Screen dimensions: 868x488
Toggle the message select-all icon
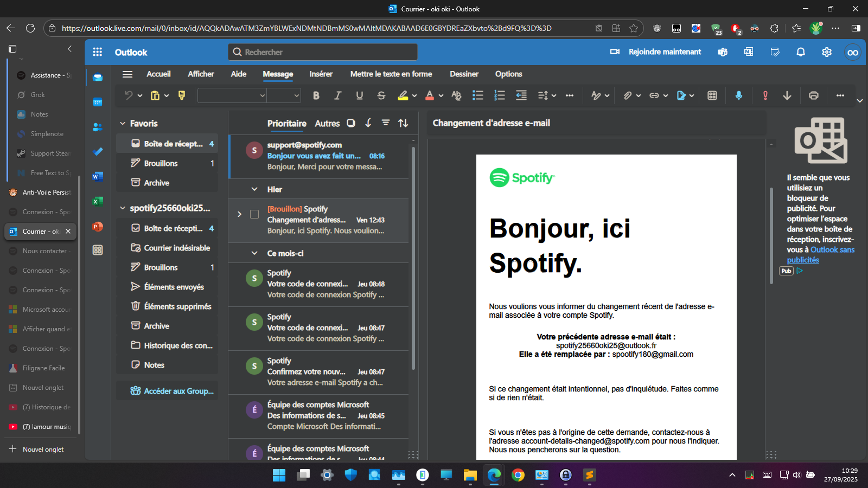[351, 123]
